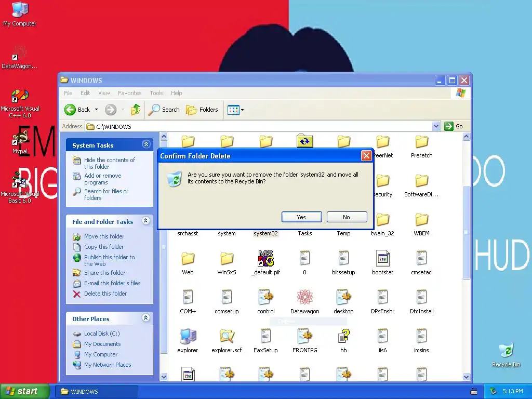Collapse the File and Folder Tasks panel
Screen dimensions: 532x399
146,221
